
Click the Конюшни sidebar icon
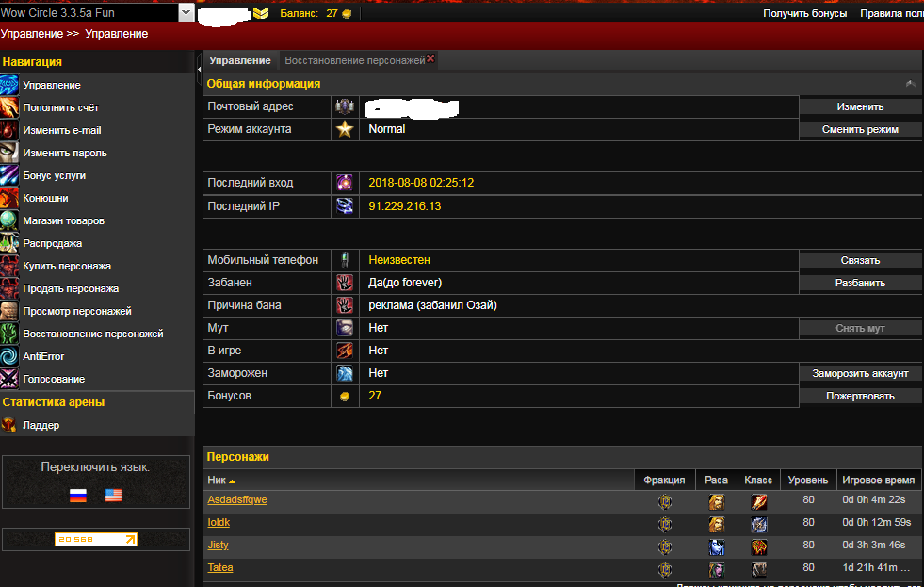9,198
